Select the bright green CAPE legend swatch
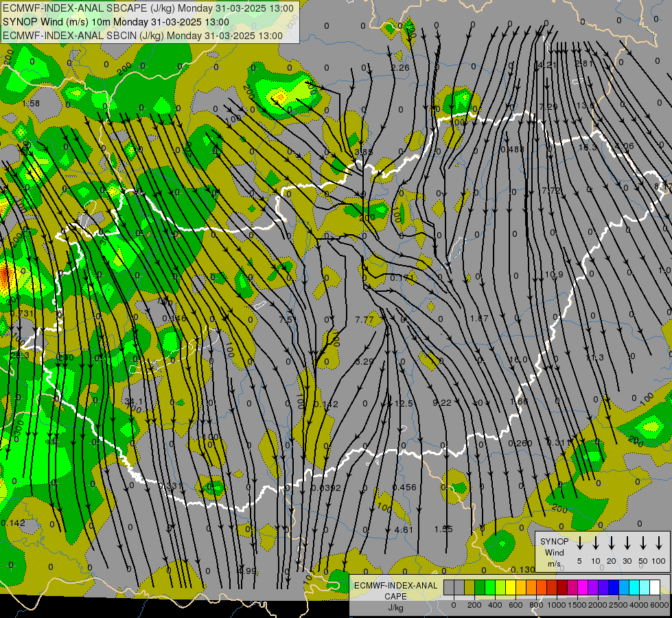672x618 pixels. [490, 588]
